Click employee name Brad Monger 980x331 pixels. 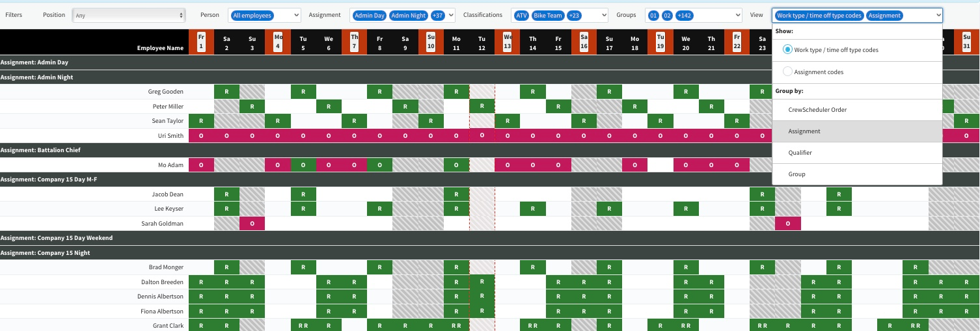[x=167, y=267]
